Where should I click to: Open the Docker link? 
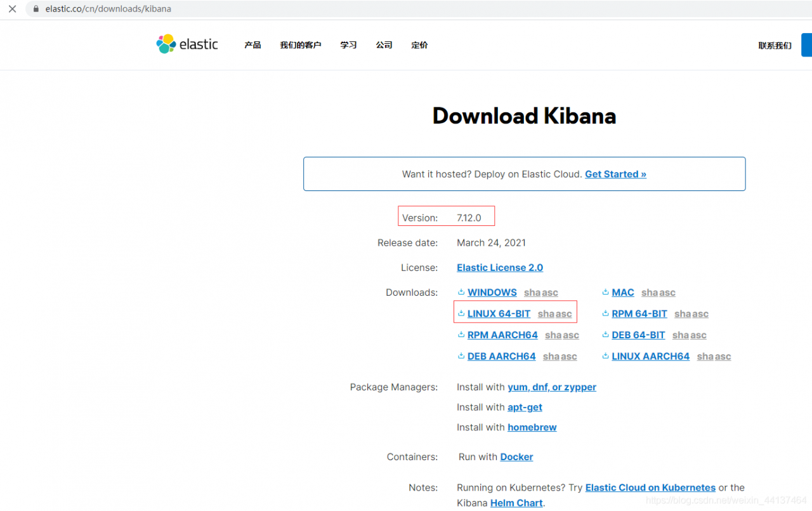(516, 457)
